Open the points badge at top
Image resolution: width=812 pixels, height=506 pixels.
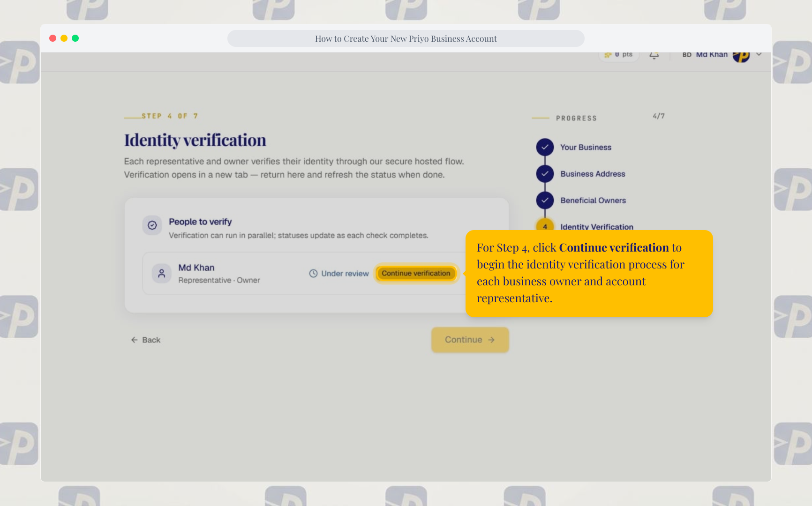[619, 55]
